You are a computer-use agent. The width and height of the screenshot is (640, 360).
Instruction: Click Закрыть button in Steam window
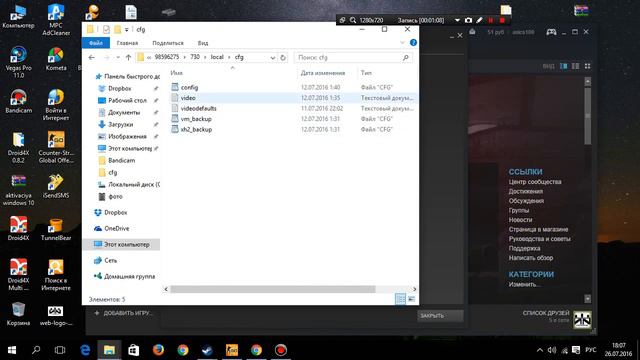[x=440, y=316]
